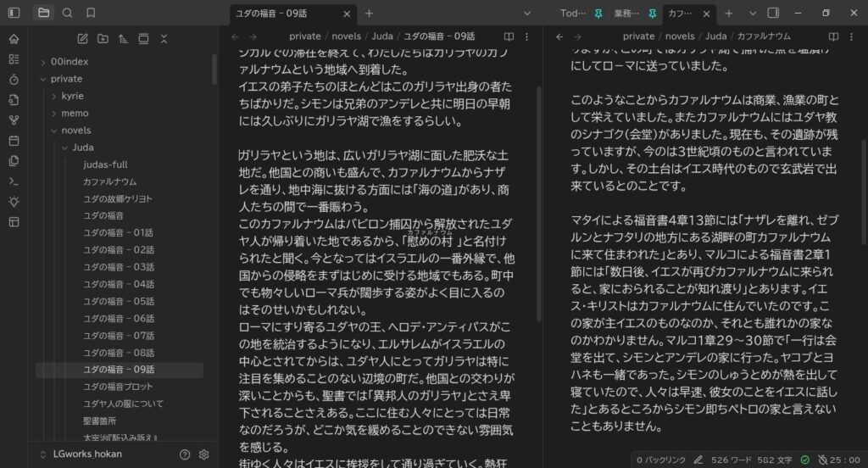Screen dimensions: 868x468
Task: Expand the 00index folder
Action: 70,62
